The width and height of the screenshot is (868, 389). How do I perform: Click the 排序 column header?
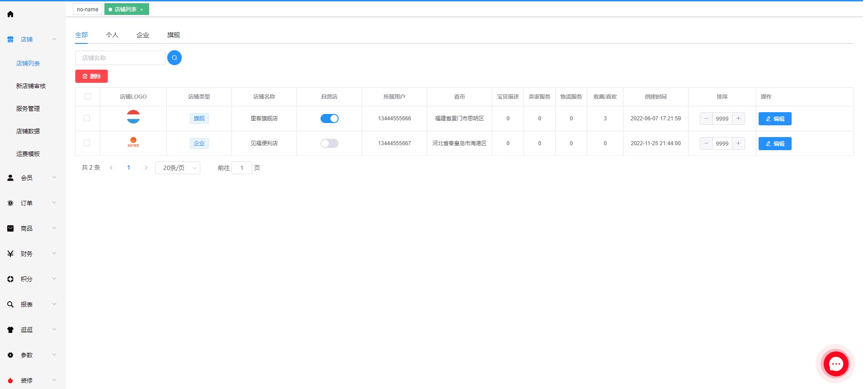tap(722, 97)
